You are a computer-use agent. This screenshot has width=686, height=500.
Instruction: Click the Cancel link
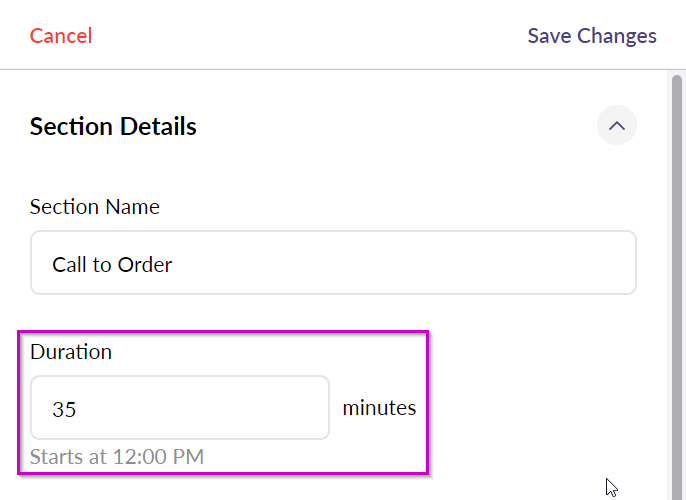pyautogui.click(x=61, y=36)
